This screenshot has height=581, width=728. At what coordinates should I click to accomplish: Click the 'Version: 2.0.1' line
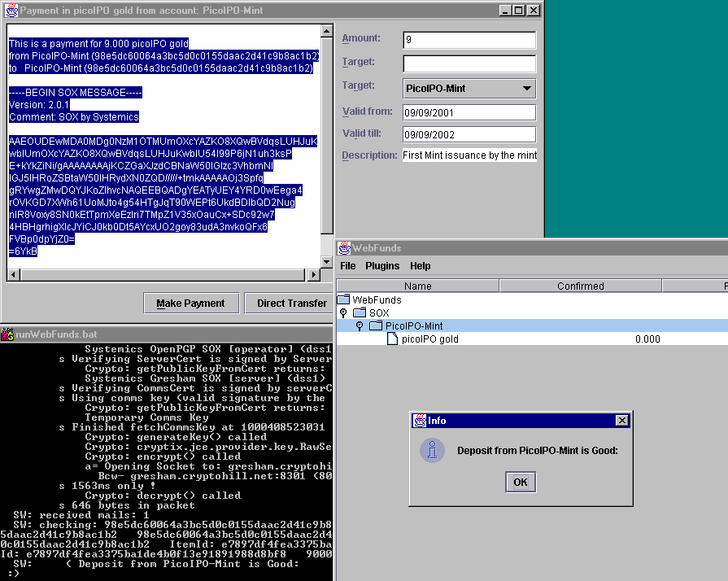[39, 104]
